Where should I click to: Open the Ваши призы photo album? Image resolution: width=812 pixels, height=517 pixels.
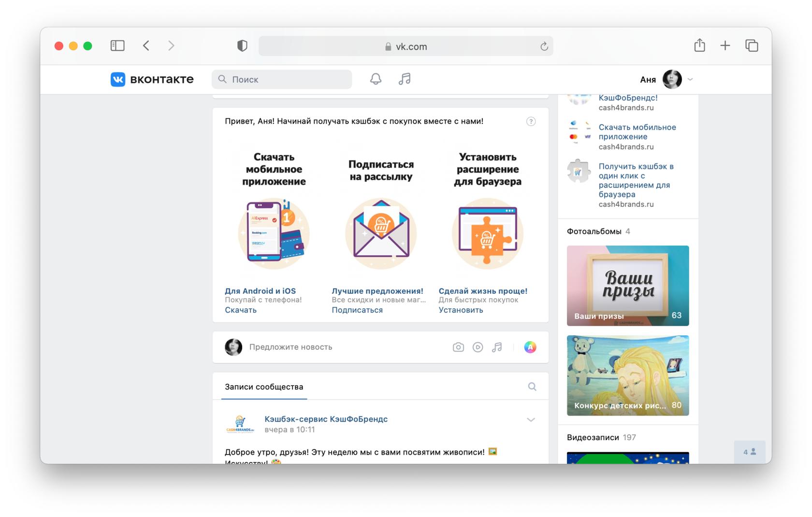coord(628,286)
